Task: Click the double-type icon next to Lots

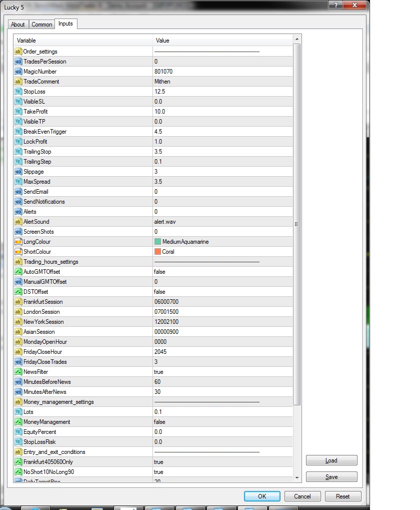Action: tap(18, 412)
